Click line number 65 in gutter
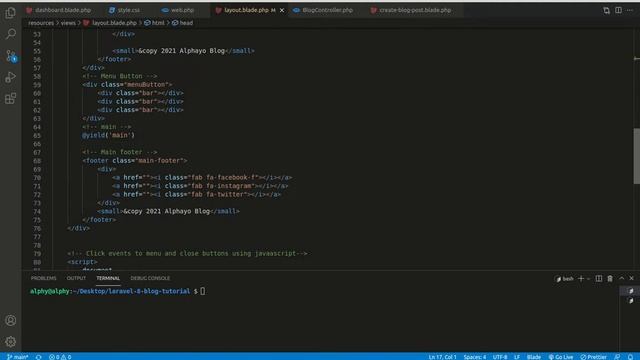Viewport: 640px width, 360px height. [x=37, y=136]
